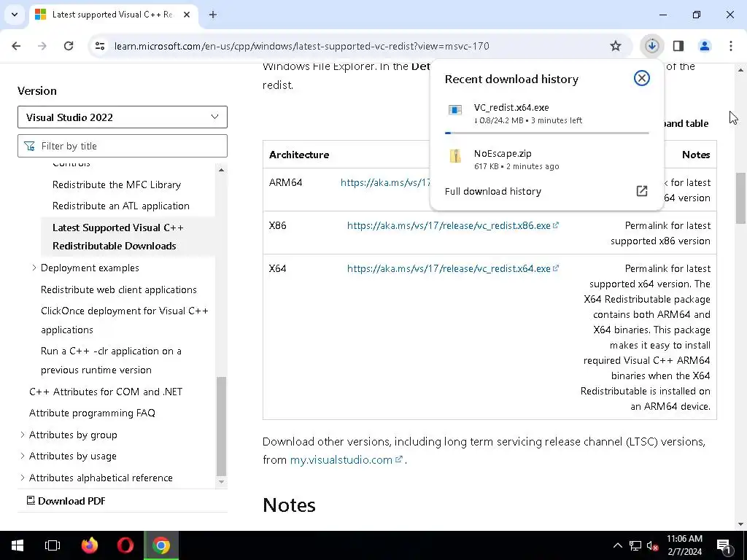747x560 pixels.
Task: Open Task View on the taskbar
Action: pos(53,545)
